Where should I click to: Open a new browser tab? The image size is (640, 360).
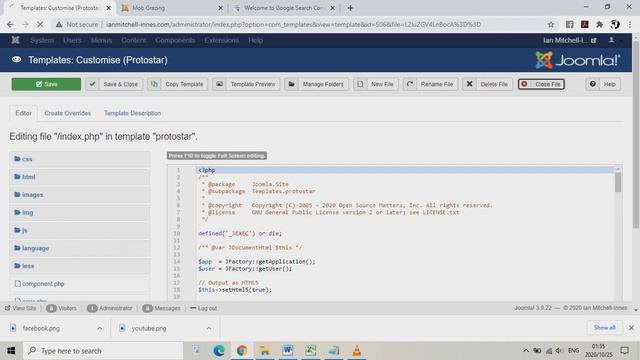(350, 8)
